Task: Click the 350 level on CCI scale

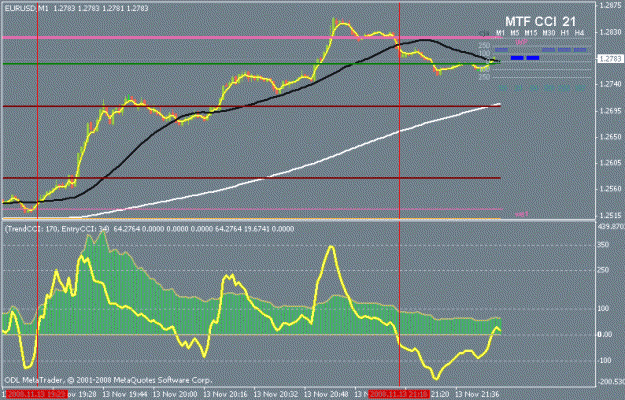Action: tap(604, 245)
